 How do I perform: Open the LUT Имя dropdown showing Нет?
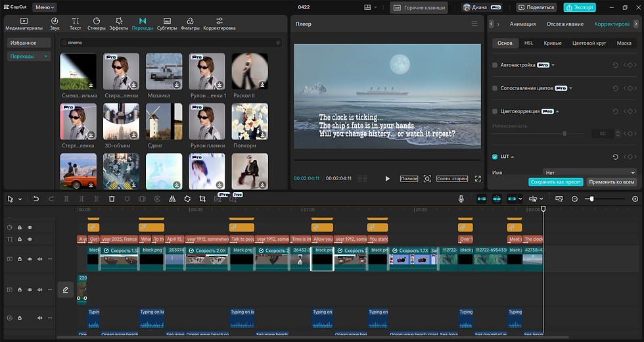click(590, 172)
